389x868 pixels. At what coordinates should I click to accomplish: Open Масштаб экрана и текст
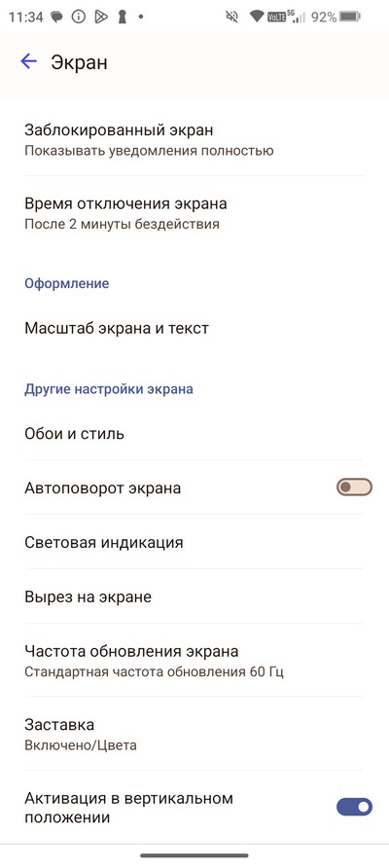pyautogui.click(x=194, y=328)
